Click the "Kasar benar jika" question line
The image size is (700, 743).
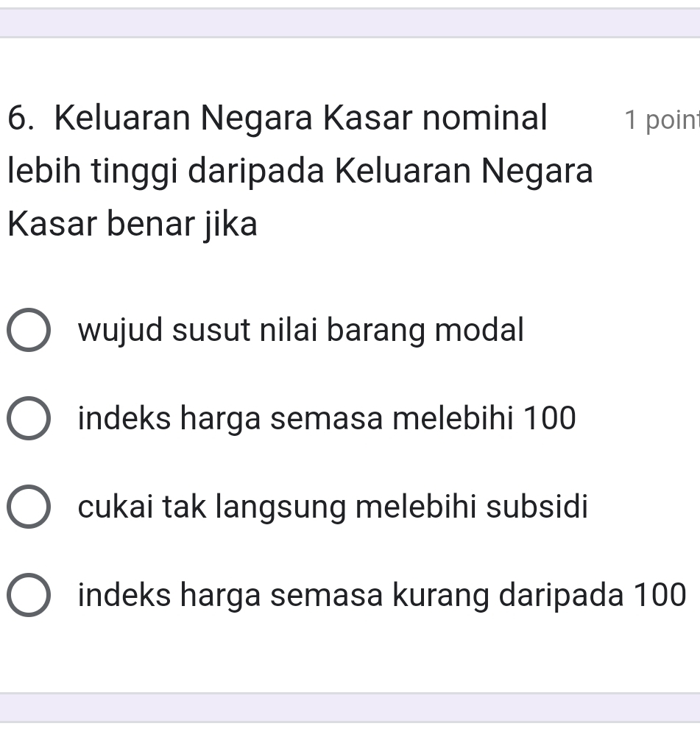coord(133,224)
